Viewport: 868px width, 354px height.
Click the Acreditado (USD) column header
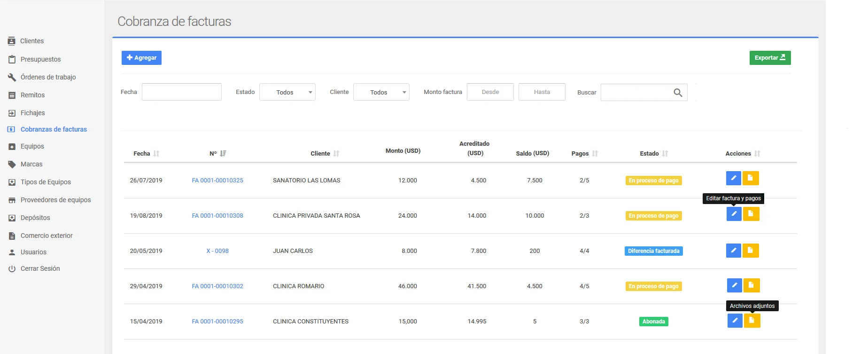click(x=474, y=149)
